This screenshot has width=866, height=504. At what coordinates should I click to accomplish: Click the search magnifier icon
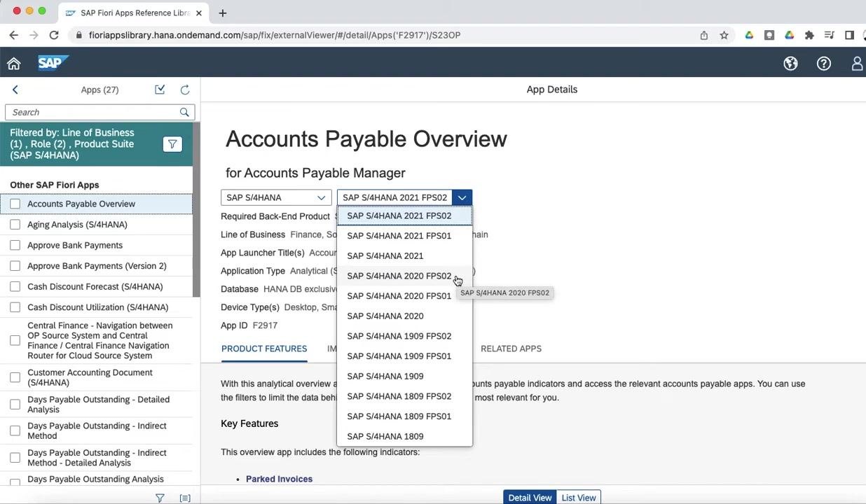(x=184, y=112)
